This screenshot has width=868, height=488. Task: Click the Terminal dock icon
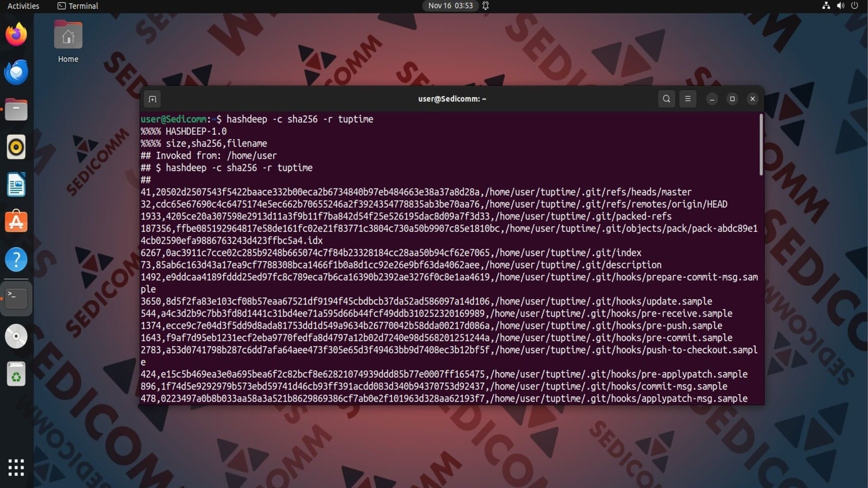[x=16, y=298]
